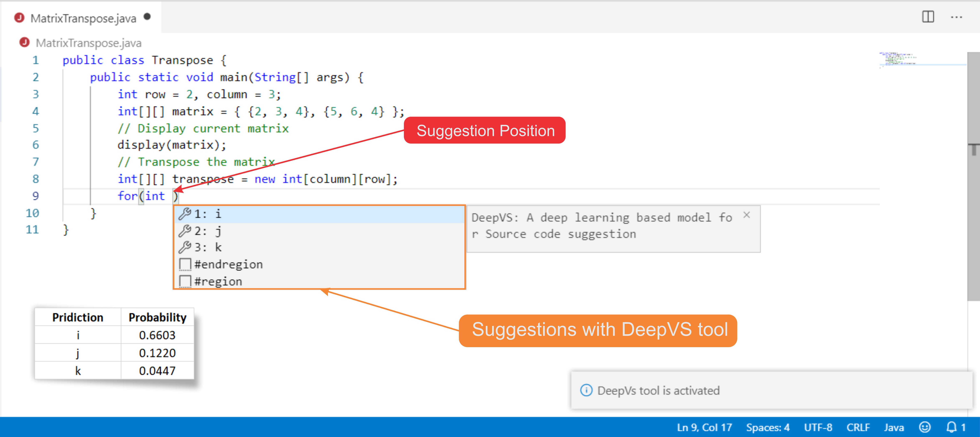Click the feedback smiley in status bar
The image size is (980, 437).
click(x=925, y=427)
